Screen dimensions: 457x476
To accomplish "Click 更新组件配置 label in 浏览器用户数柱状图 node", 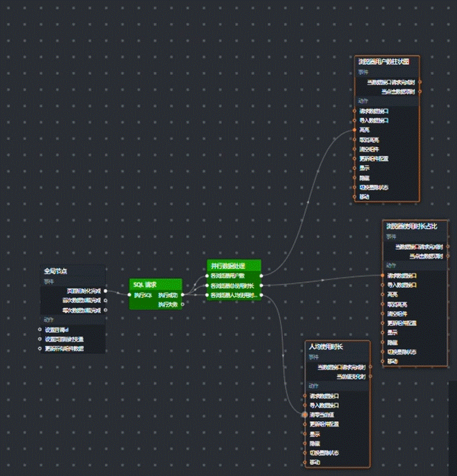I will pos(374,159).
